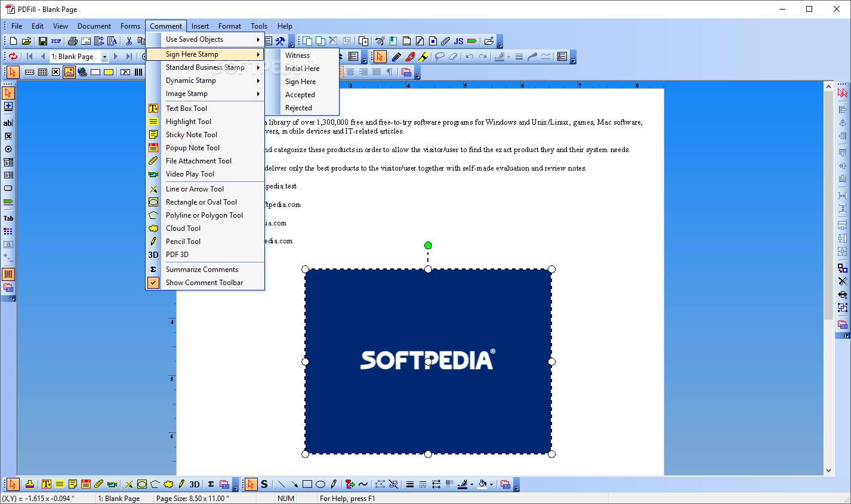The image size is (851, 504).
Task: Toggle the select arrow at left sidebar top
Action: [8, 93]
